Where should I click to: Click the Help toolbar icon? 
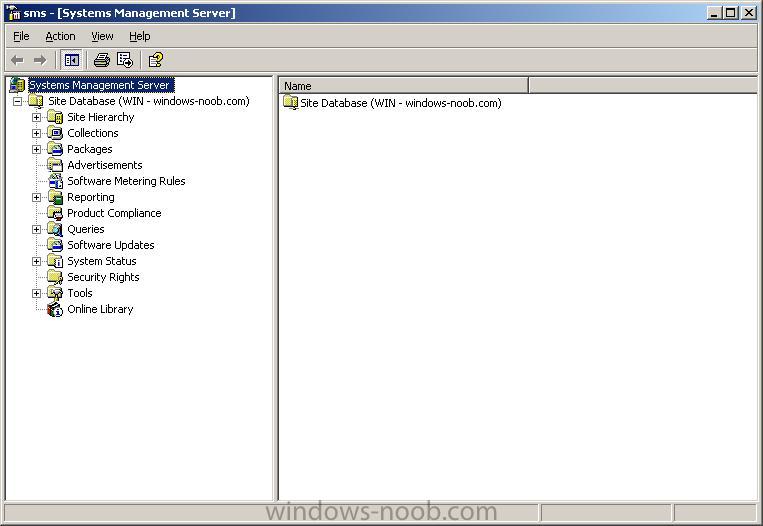[x=155, y=60]
